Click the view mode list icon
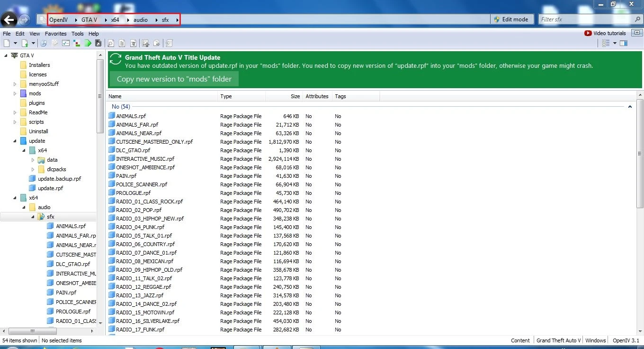 [x=606, y=43]
